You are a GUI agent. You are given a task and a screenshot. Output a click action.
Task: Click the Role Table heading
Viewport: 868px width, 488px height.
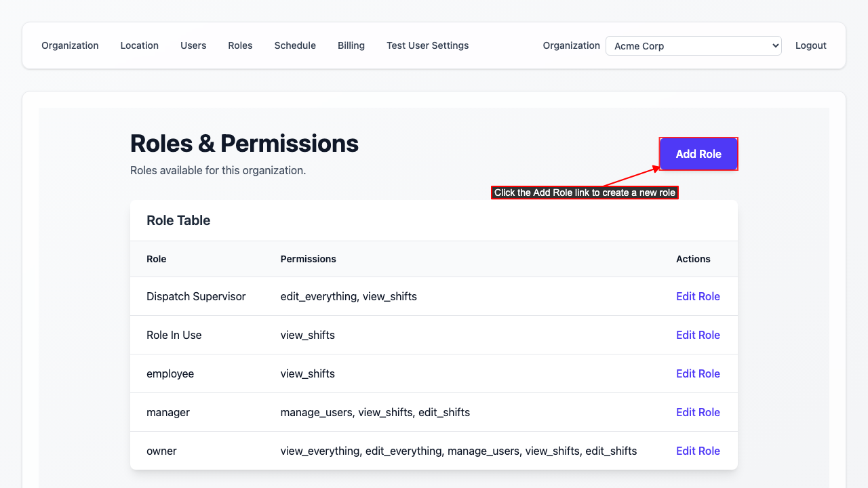[x=178, y=220]
